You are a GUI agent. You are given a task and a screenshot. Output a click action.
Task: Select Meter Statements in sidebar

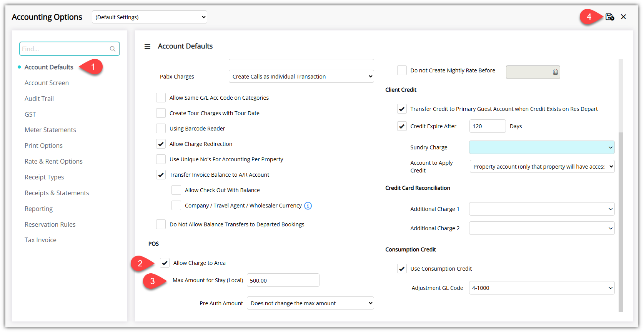pos(50,130)
